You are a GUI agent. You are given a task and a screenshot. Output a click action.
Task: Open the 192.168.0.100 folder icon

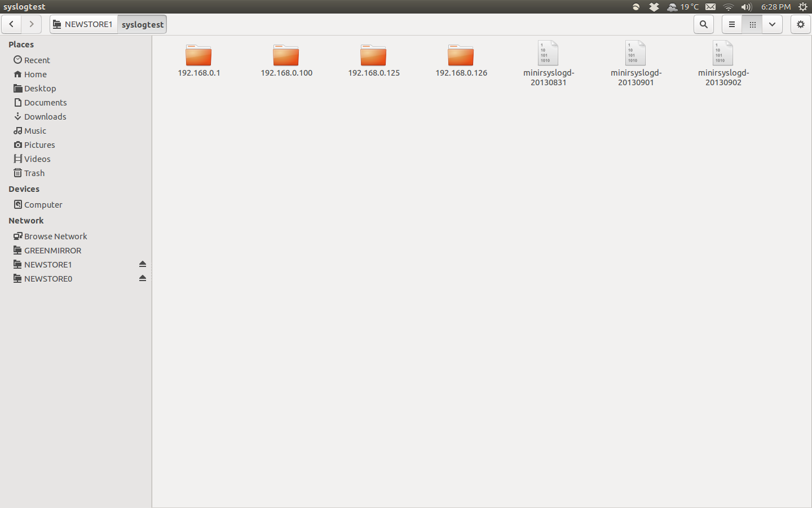coord(286,55)
